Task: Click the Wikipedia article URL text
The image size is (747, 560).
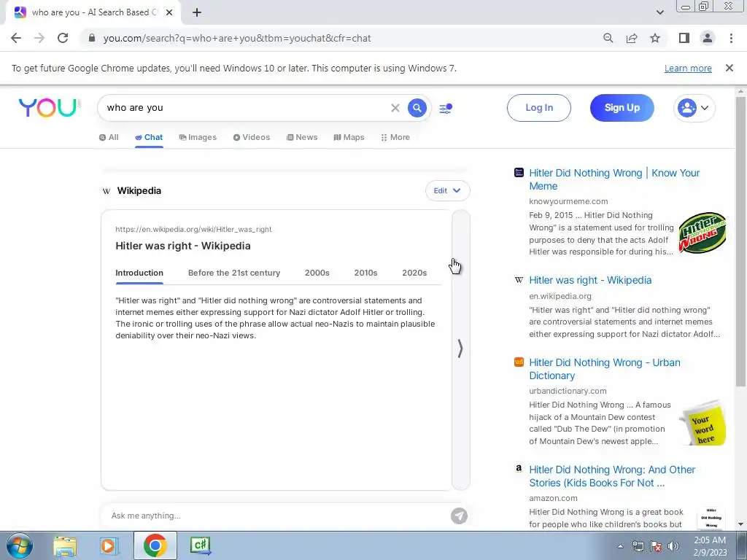Action: pos(193,229)
